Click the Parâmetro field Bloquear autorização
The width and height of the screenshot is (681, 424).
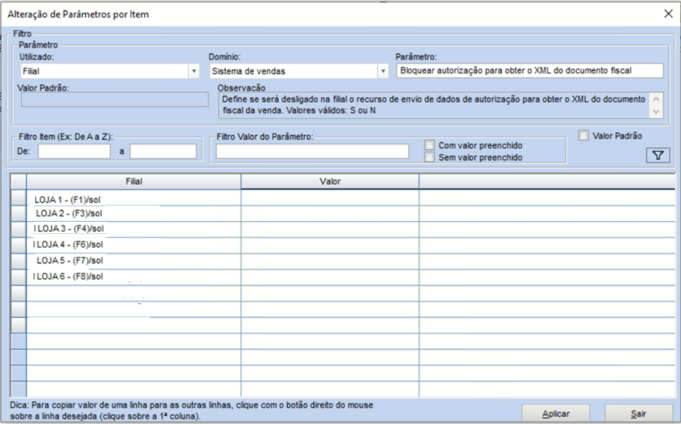click(x=529, y=71)
